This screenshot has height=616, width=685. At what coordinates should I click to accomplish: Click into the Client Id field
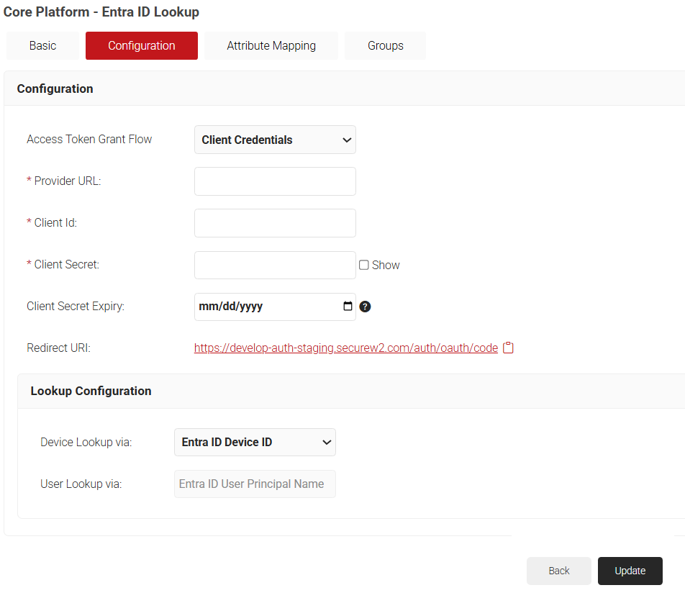click(x=275, y=223)
